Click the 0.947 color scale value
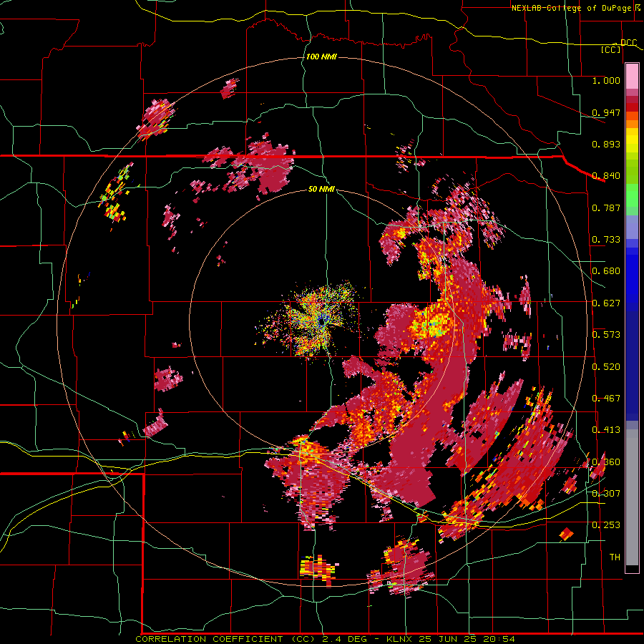This screenshot has width=644, height=644. [x=606, y=112]
